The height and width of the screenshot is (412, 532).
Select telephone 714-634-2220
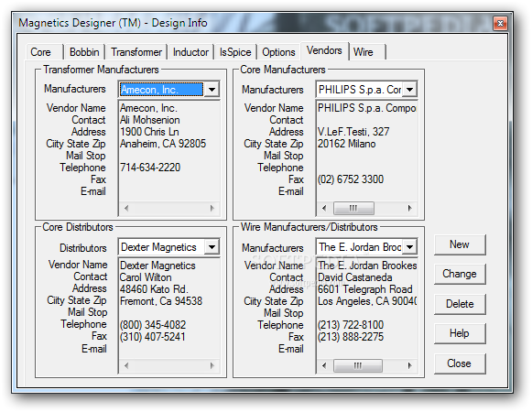(x=150, y=168)
